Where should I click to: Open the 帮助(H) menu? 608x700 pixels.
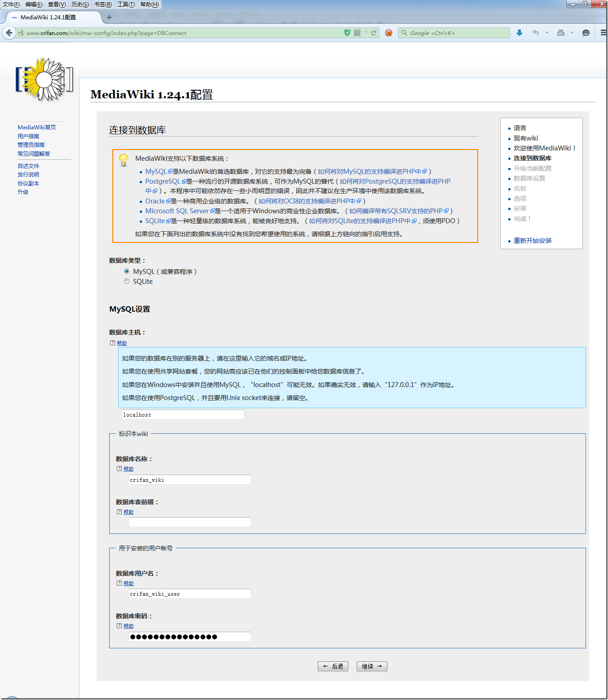tap(150, 4)
